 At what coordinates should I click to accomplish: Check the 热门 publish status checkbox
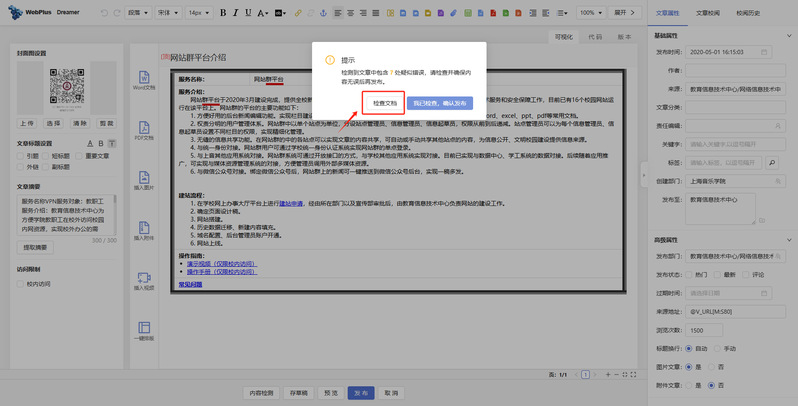click(x=689, y=275)
